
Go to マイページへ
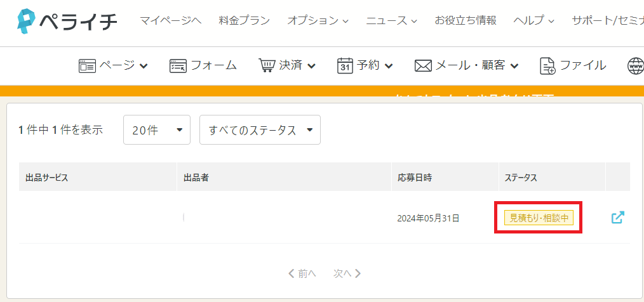coord(170,21)
